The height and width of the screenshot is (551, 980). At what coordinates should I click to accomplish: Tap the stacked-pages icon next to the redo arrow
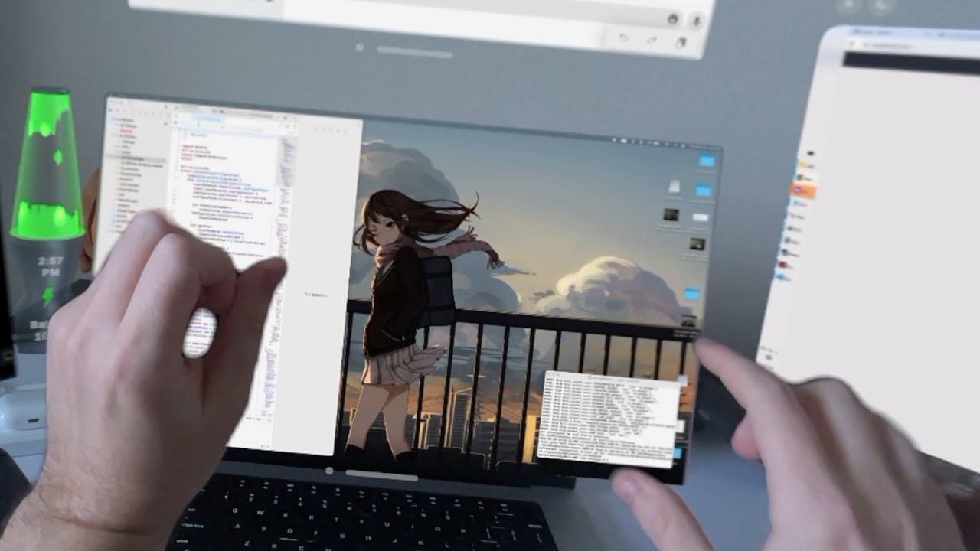(681, 43)
